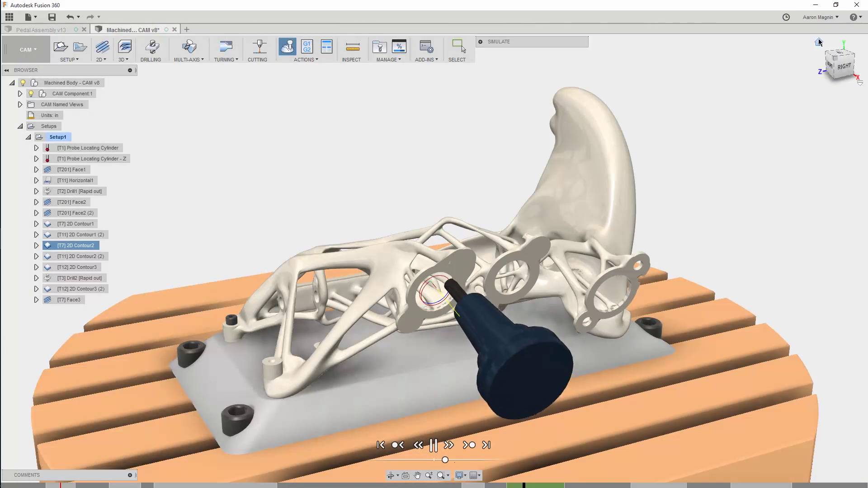Click the Inspect measure ruler icon
This screenshot has width=868, height=488.
(x=352, y=47)
